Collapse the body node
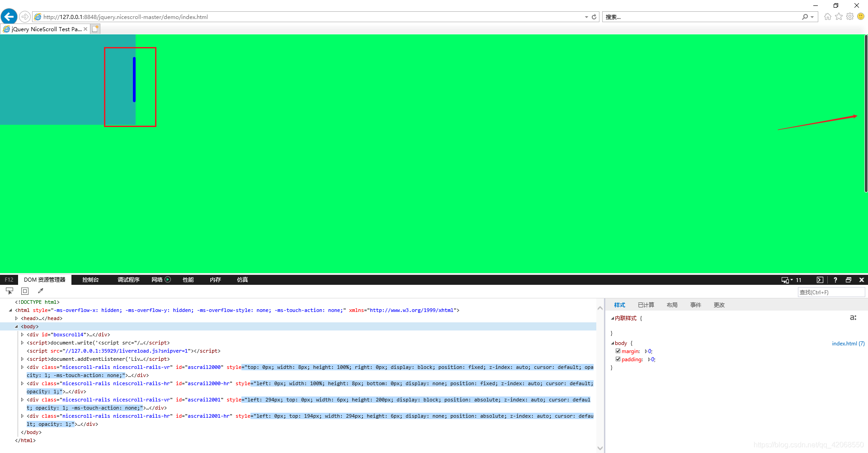The width and height of the screenshot is (868, 453). [x=16, y=326]
